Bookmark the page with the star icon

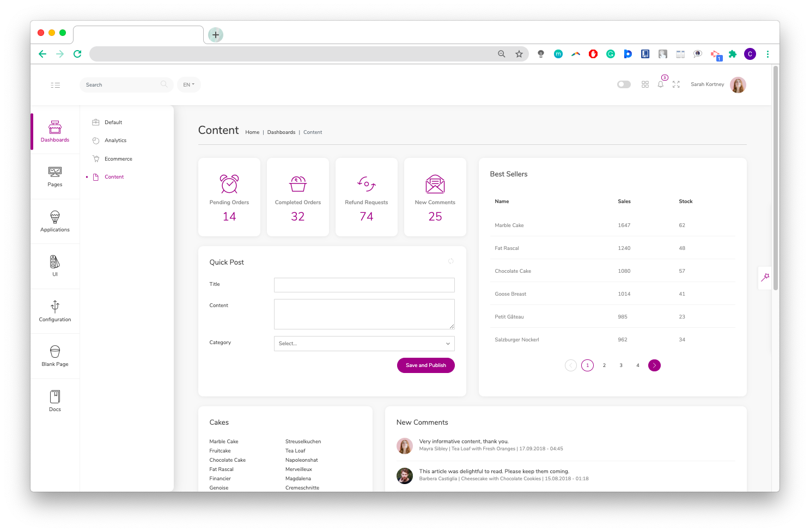click(519, 54)
